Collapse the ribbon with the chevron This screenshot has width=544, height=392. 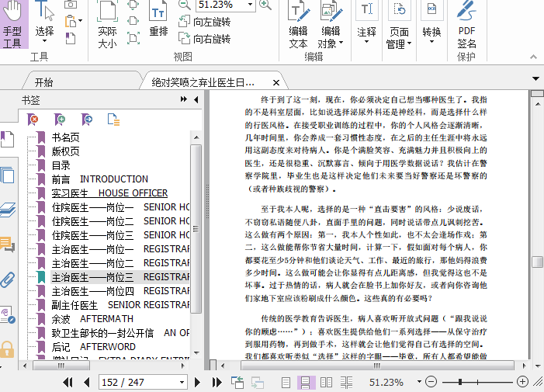click(533, 57)
